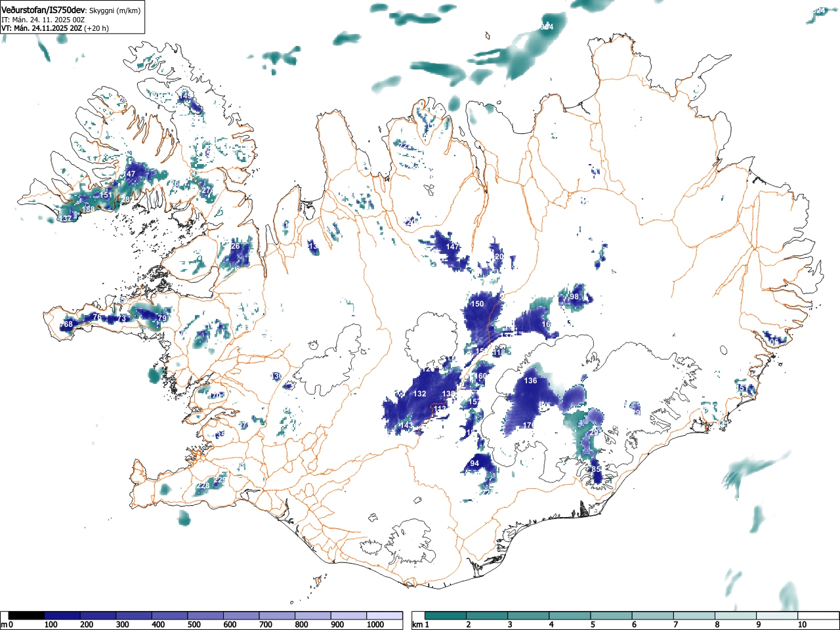Click the '79' value on Snæfellsnes peninsula
This screenshot has height=630, width=840.
click(x=162, y=318)
